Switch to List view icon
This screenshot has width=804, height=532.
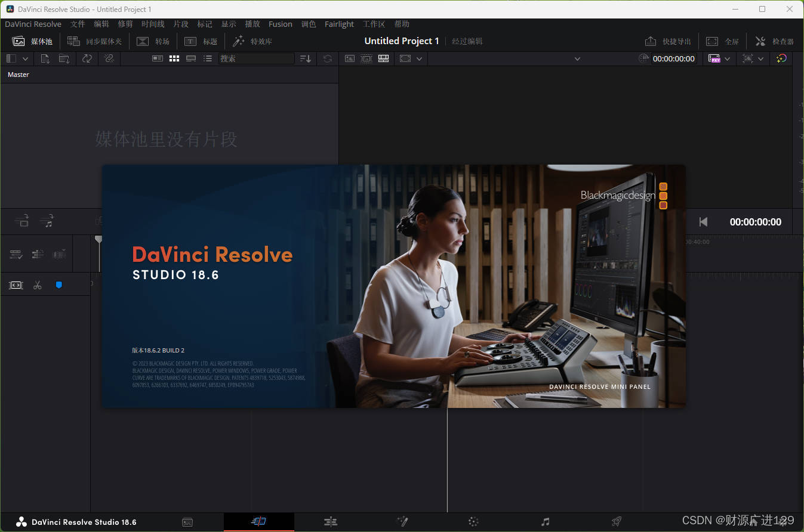point(208,58)
